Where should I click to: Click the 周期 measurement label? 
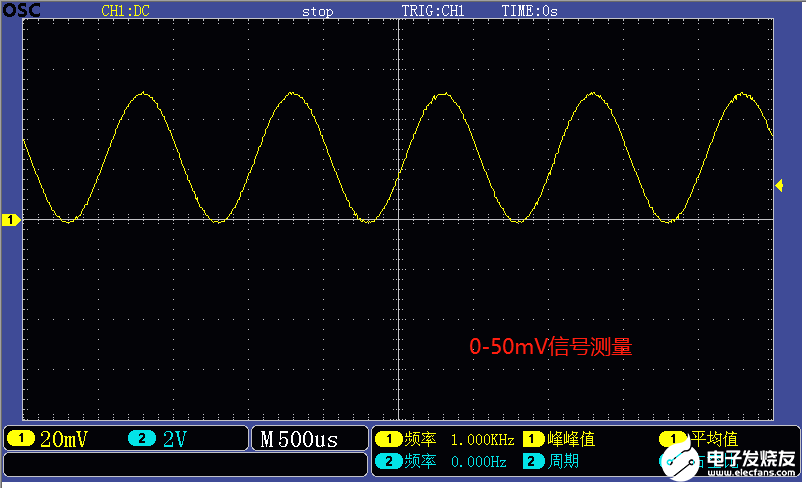point(563,461)
